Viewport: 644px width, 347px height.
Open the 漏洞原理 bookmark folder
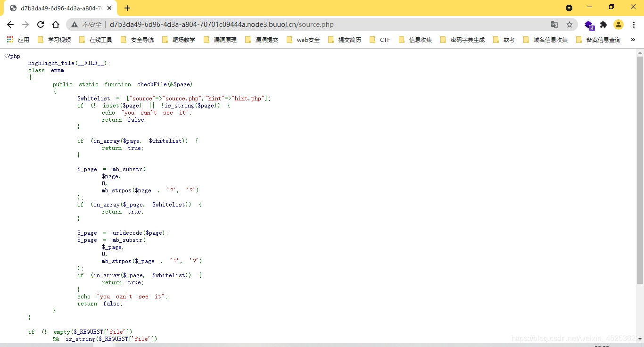point(220,40)
